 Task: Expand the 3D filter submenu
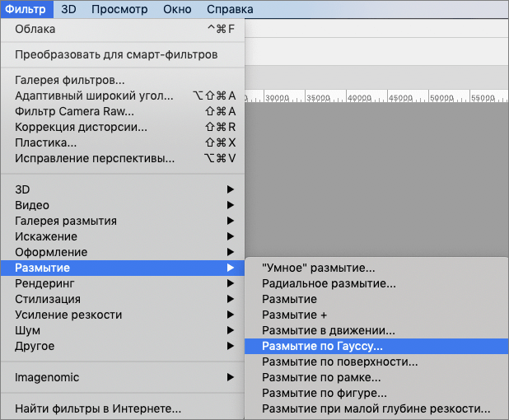(x=123, y=189)
